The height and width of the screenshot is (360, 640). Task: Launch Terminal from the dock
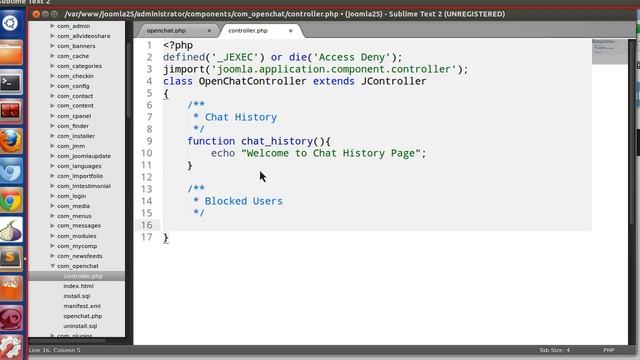[x=11, y=82]
